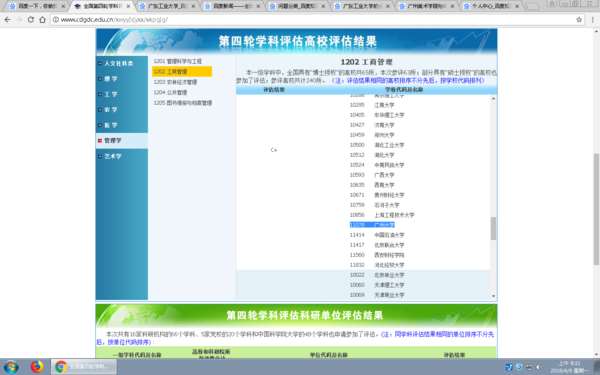Open the browser home page icon

[42, 20]
